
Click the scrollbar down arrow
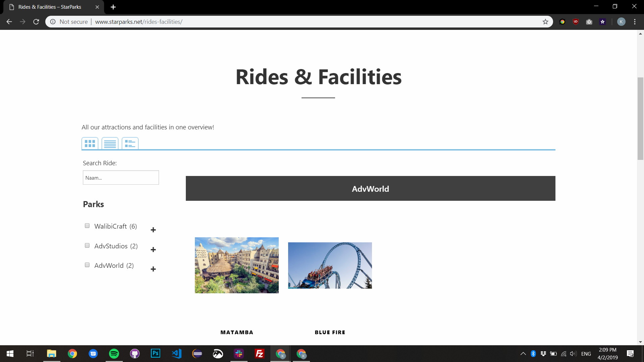(640, 342)
